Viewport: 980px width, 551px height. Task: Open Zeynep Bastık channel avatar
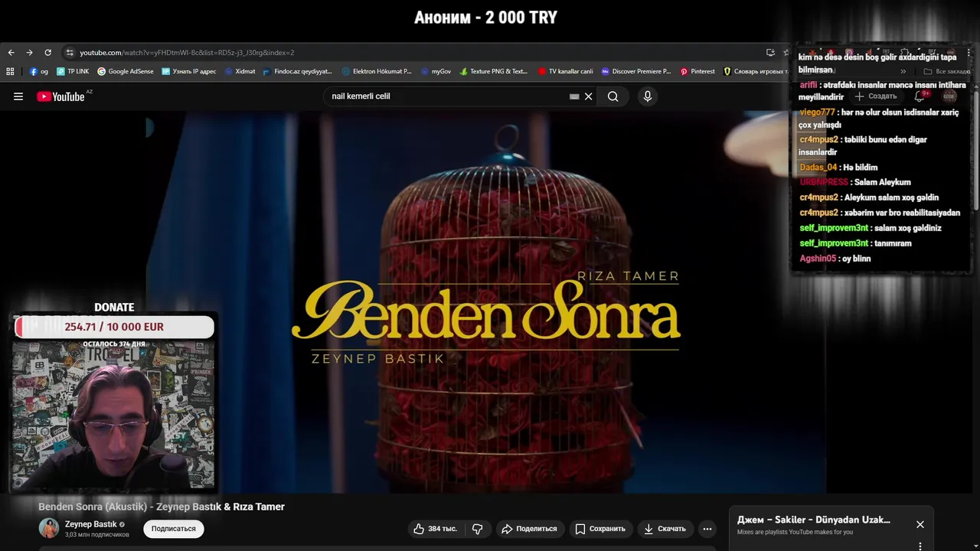[x=49, y=528]
